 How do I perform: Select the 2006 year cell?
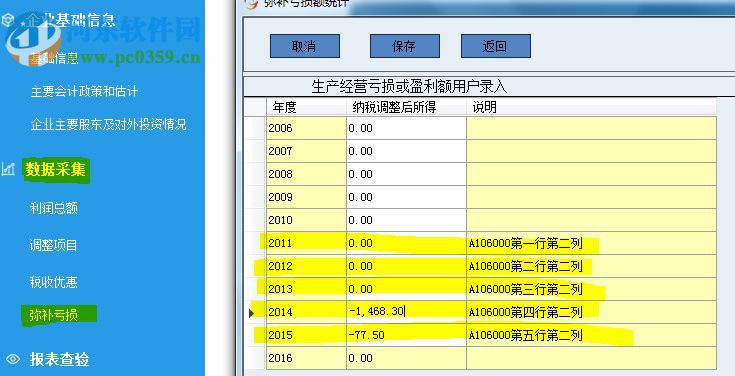[307, 128]
